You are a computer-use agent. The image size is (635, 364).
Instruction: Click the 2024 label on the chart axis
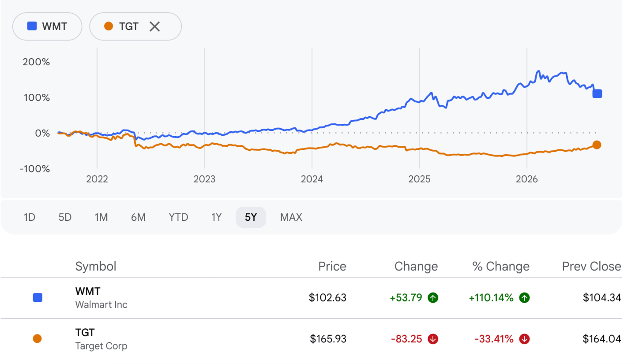coord(312,179)
